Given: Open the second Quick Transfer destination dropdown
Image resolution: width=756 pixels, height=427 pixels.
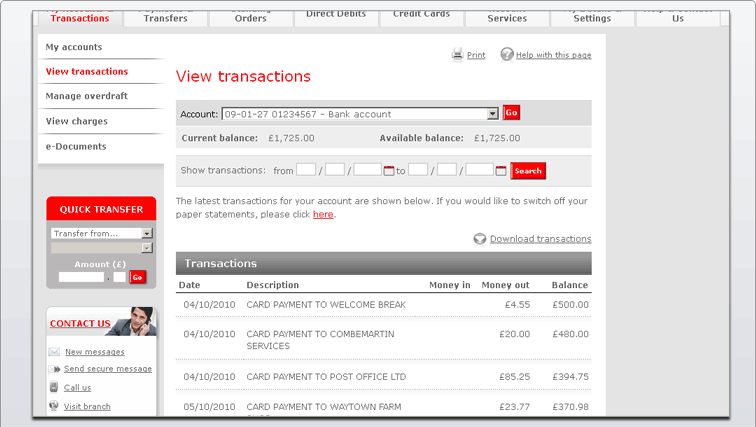Looking at the screenshot, I should tap(147, 247).
